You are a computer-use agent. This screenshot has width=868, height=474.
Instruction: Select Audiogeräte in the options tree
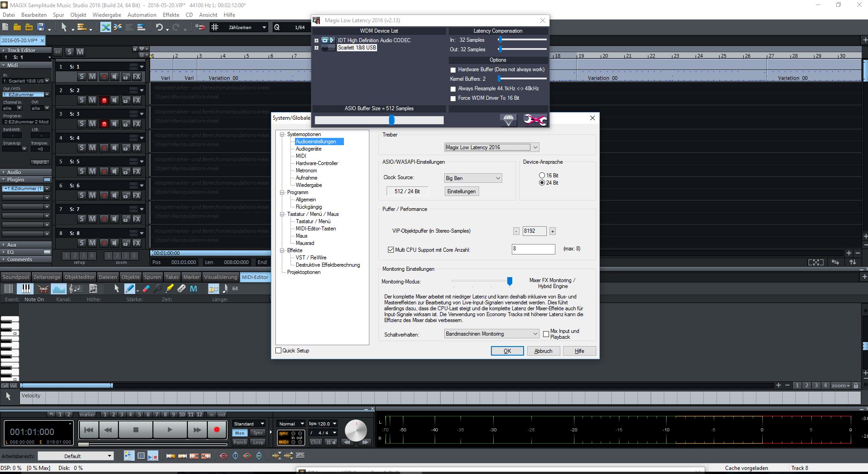click(x=309, y=149)
